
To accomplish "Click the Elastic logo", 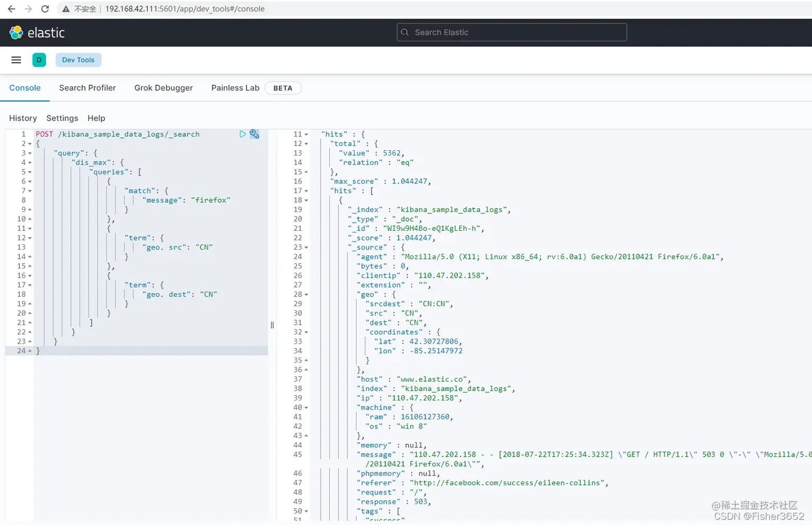I will [x=37, y=33].
